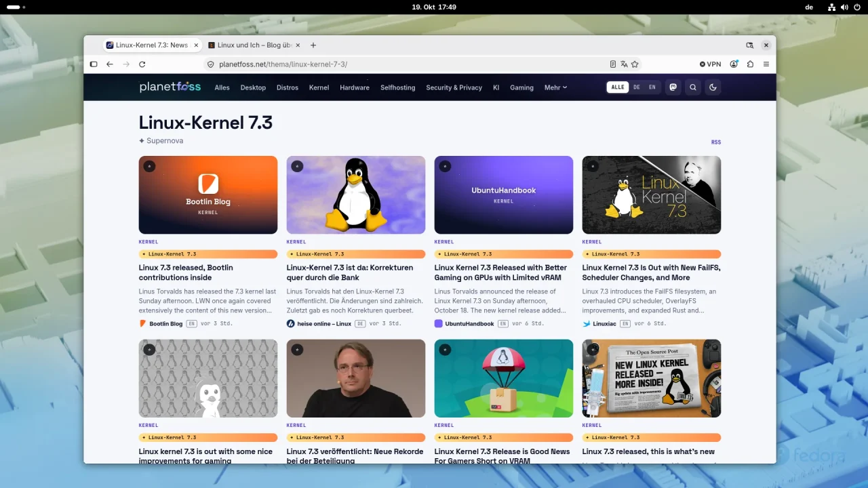Open reader view from the address bar
Viewport: 868px width, 488px height.
point(613,64)
